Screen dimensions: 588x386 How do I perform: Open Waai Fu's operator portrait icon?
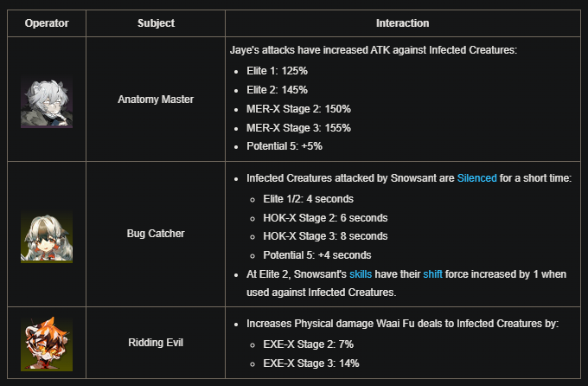[x=47, y=344]
